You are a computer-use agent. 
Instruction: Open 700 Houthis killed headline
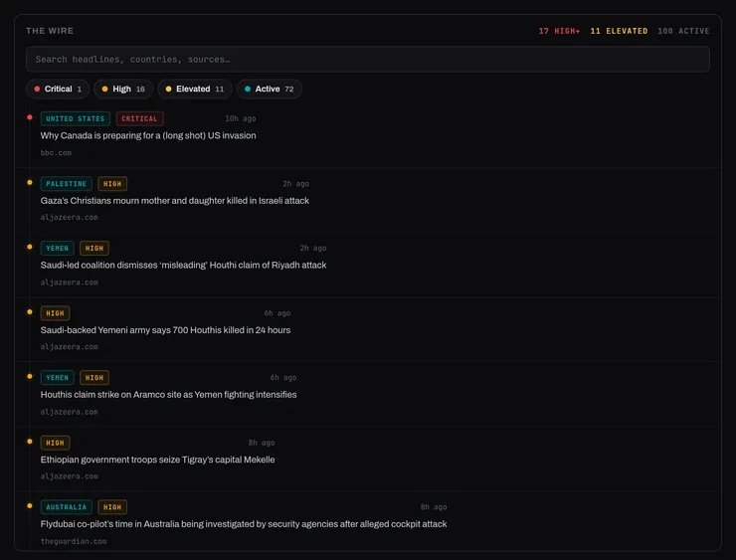tap(165, 330)
